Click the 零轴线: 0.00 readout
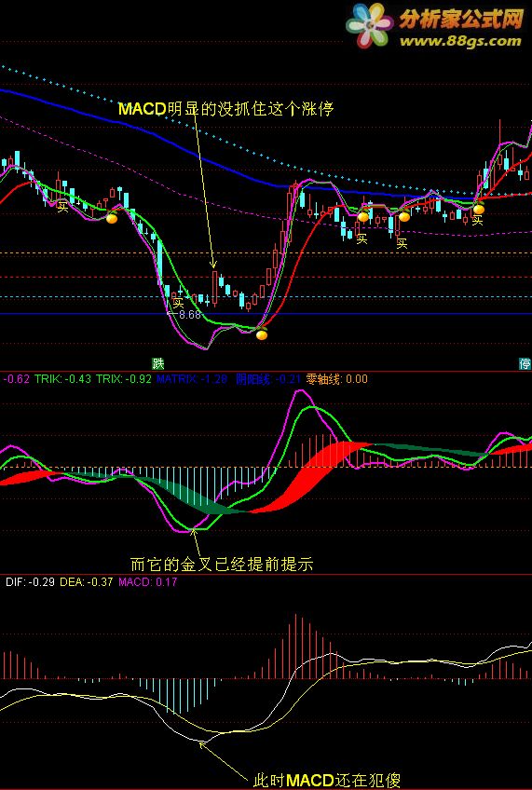Viewport: 532px width, 790px height. pos(335,379)
